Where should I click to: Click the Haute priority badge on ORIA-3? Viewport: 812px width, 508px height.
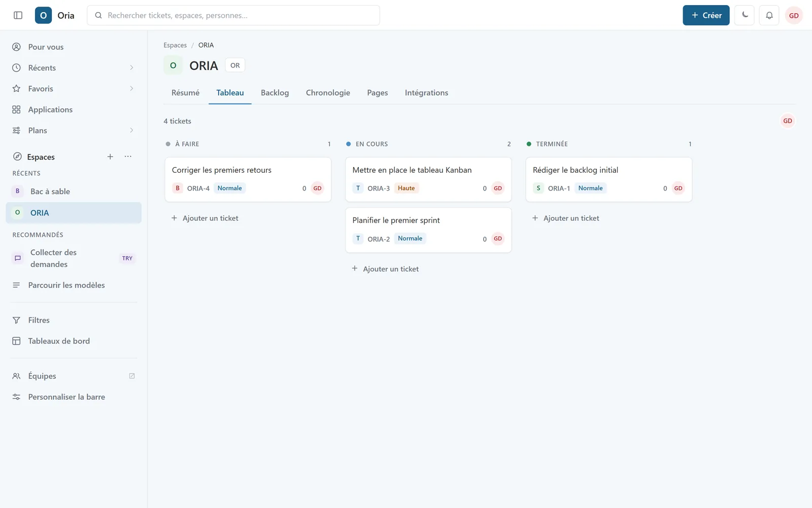406,188
